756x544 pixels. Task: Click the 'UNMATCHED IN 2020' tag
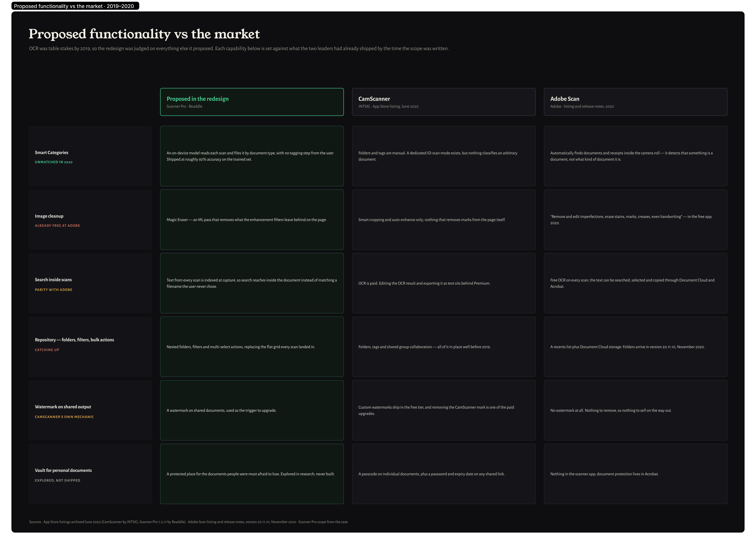(54, 162)
